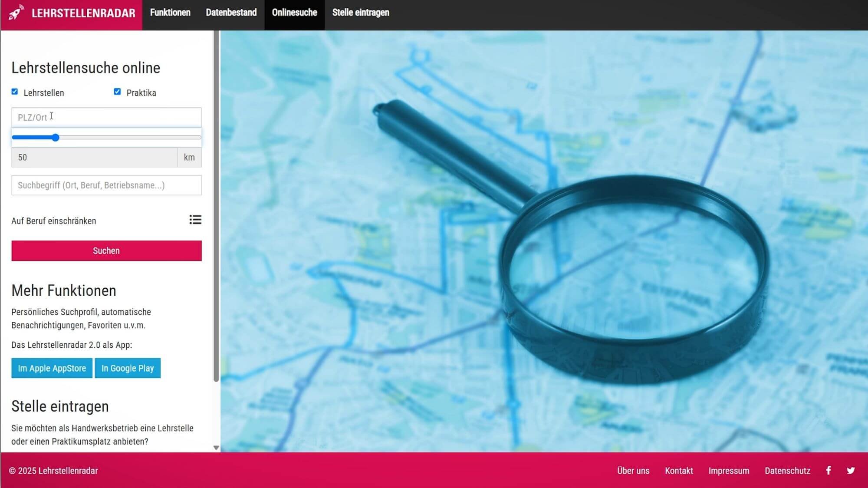This screenshot has width=868, height=488.
Task: Click the Suchbegriff search field
Action: coord(106,185)
